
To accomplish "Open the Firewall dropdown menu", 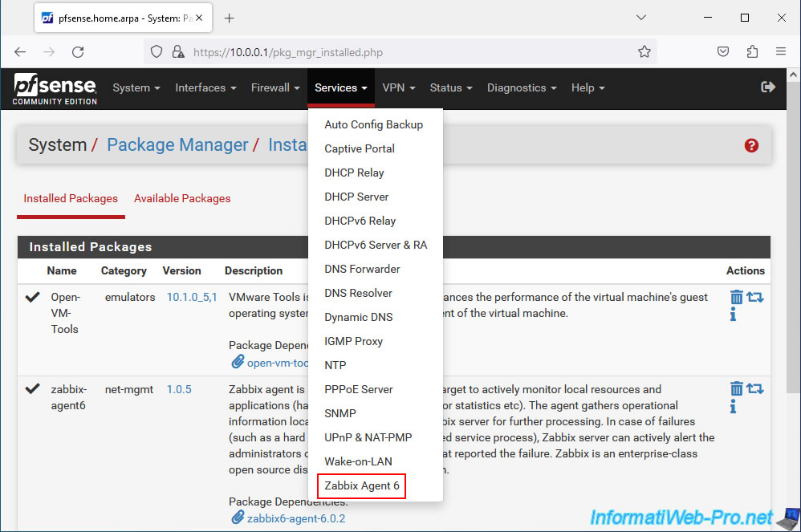I will tap(275, 87).
